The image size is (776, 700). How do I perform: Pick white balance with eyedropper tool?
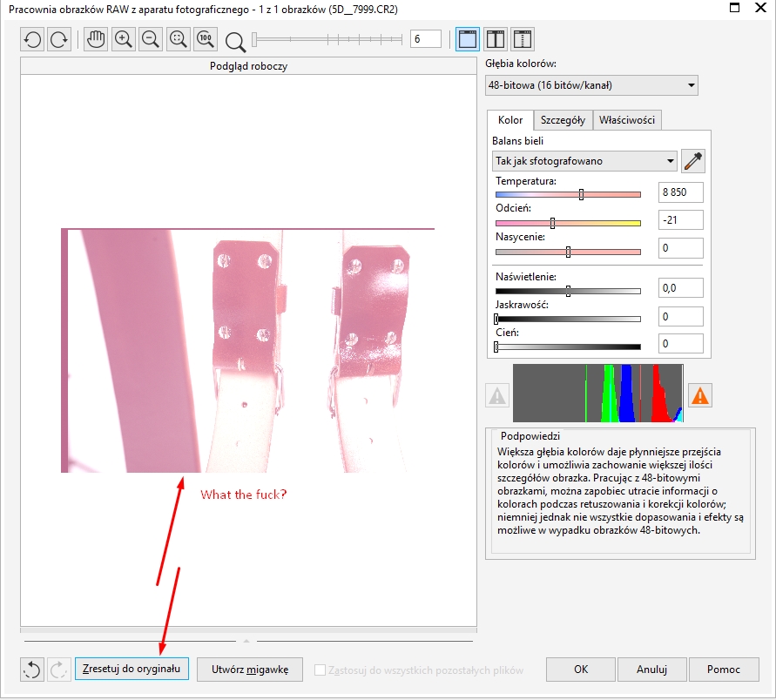coord(693,161)
